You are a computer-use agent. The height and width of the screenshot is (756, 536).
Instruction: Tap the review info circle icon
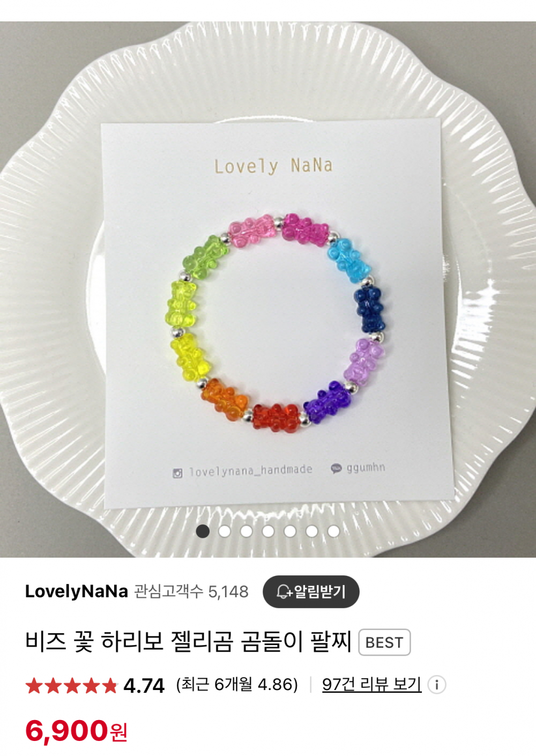[x=437, y=685]
